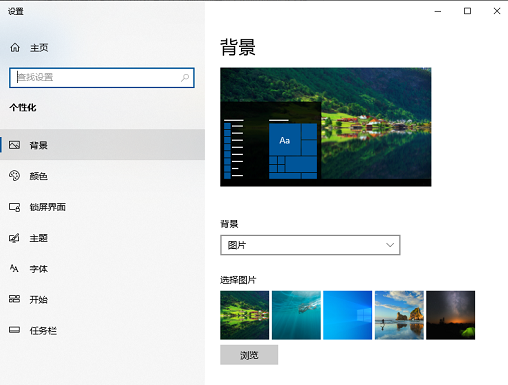Click the desktop background preview image

click(x=326, y=127)
